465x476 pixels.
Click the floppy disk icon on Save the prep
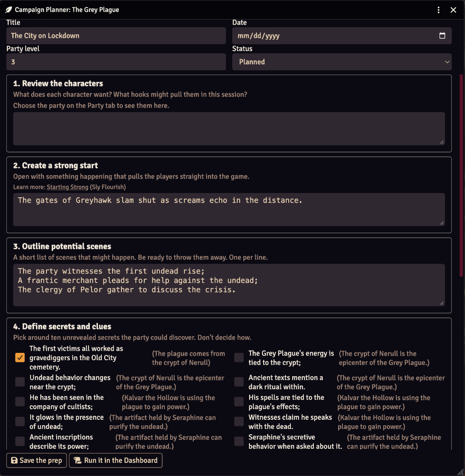[14, 460]
